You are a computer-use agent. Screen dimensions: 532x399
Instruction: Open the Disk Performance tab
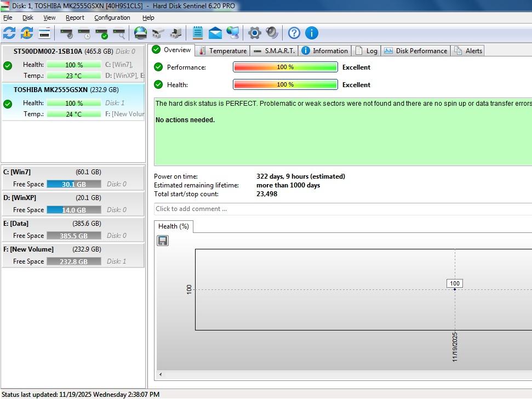click(x=416, y=50)
